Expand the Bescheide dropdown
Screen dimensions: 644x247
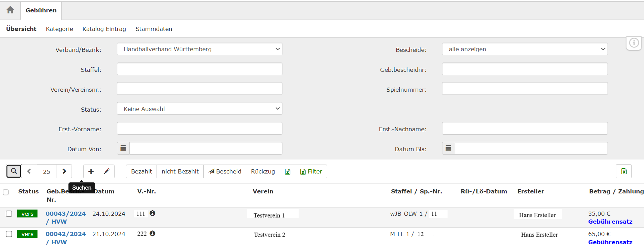[525, 49]
